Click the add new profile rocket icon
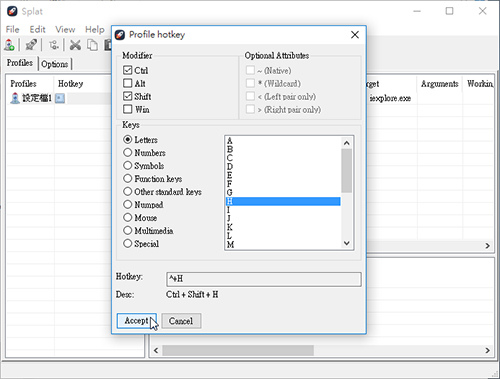The width and height of the screenshot is (500, 379). pos(9,45)
